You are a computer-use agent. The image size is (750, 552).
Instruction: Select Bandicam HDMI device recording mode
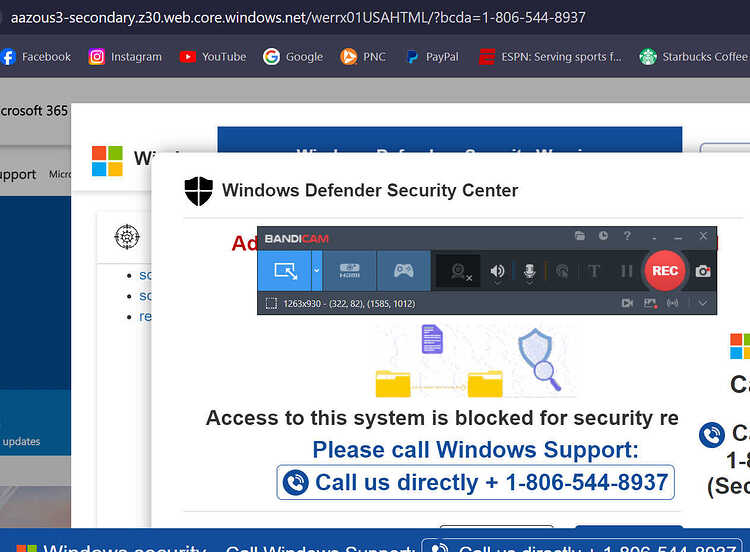[x=350, y=271]
